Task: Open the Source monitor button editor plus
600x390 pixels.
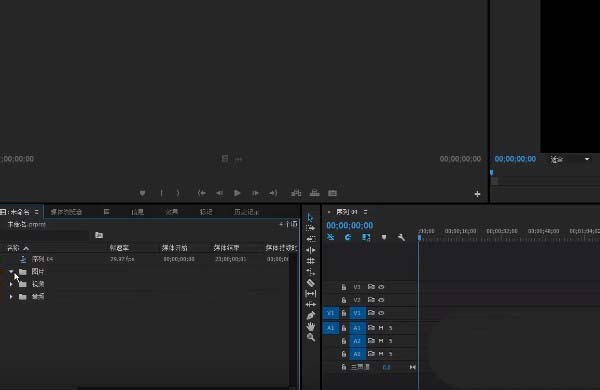Action: 477,194
